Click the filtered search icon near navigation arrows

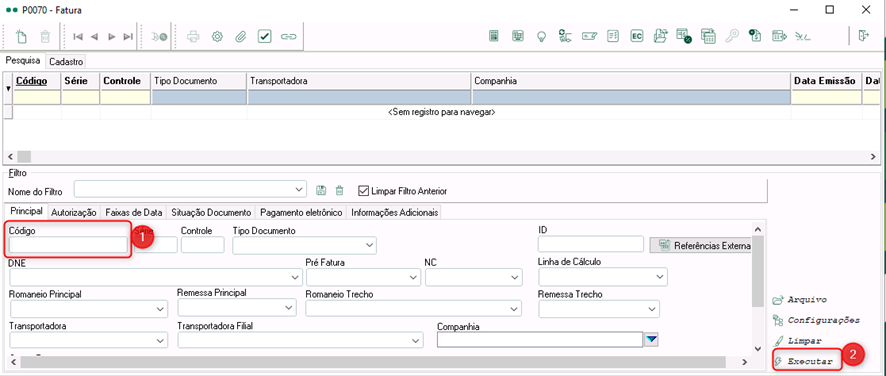point(159,37)
